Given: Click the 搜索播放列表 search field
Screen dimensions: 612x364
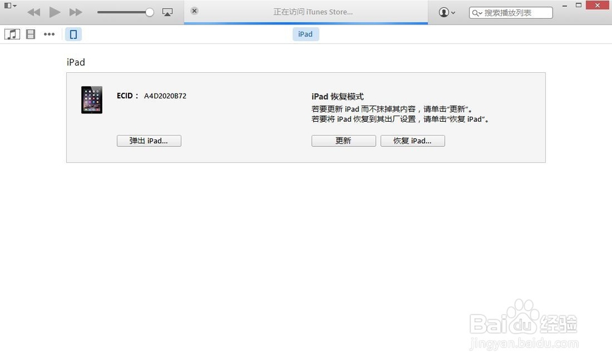Looking at the screenshot, I should point(511,13).
